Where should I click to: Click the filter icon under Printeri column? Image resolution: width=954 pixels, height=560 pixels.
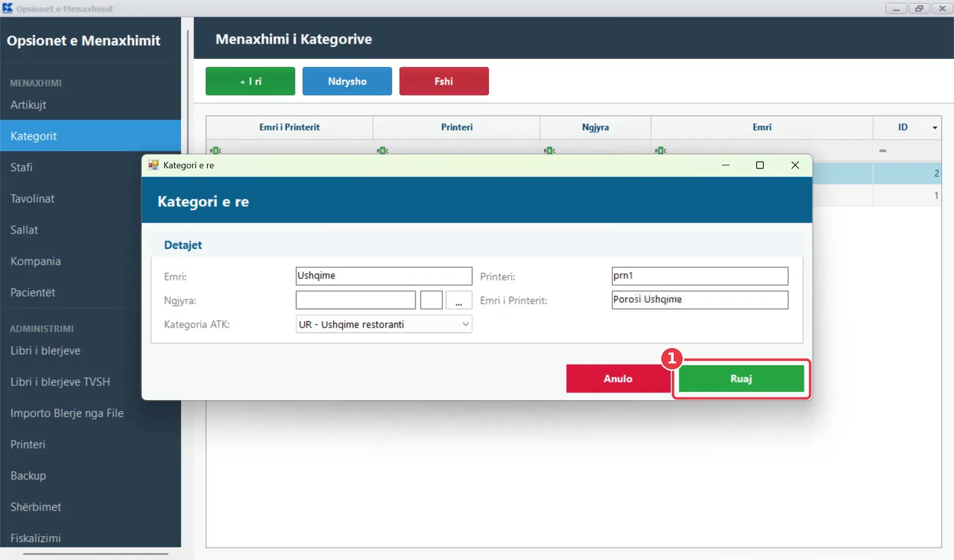click(382, 150)
